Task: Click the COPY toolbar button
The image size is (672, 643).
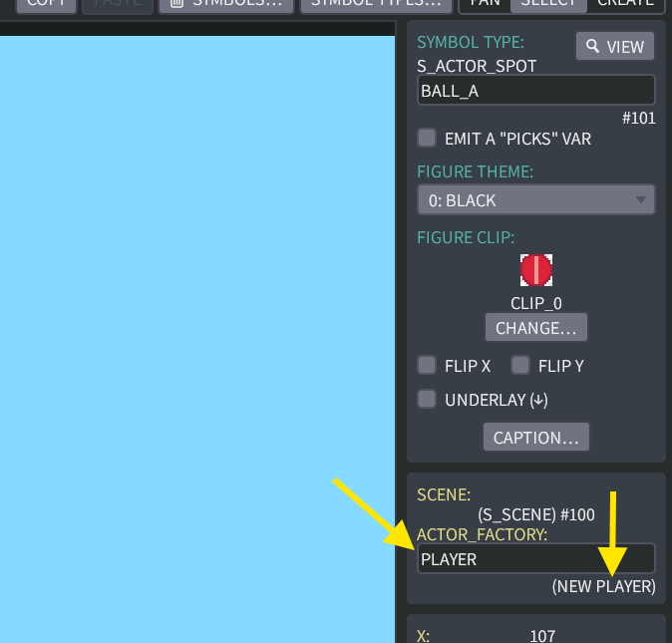Action: coord(46,4)
